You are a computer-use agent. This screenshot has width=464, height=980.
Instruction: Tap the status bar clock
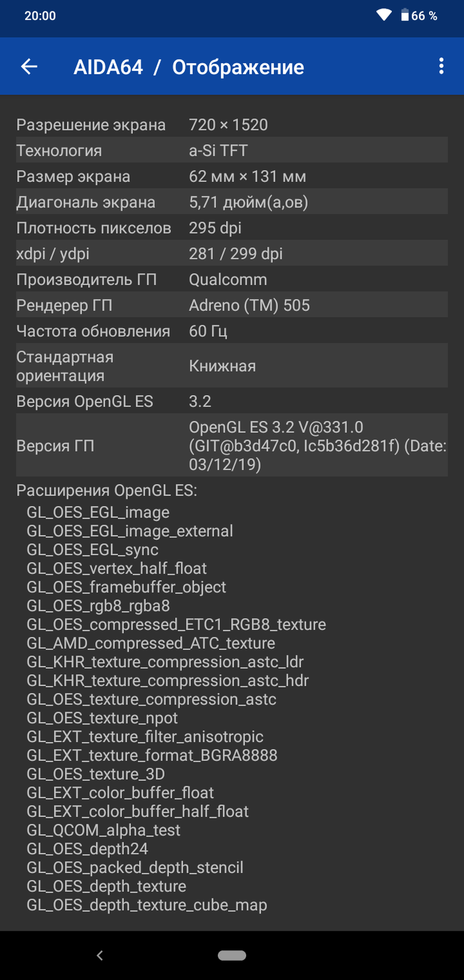(x=40, y=15)
